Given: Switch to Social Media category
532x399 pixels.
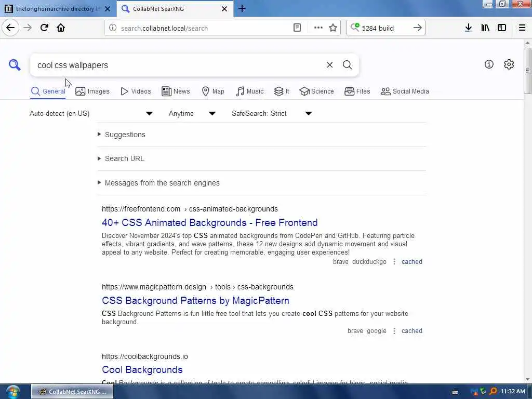Looking at the screenshot, I should pyautogui.click(x=405, y=91).
